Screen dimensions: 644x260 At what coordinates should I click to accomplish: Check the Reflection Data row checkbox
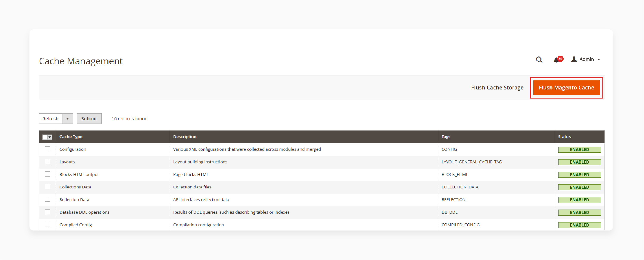click(48, 199)
